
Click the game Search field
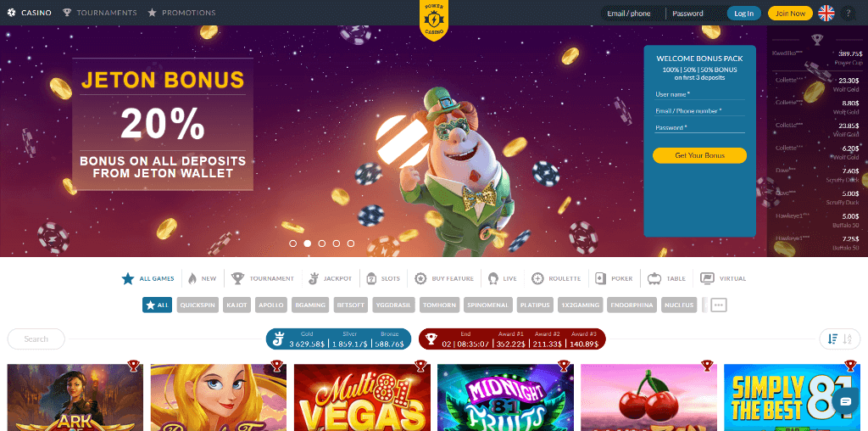[36, 339]
